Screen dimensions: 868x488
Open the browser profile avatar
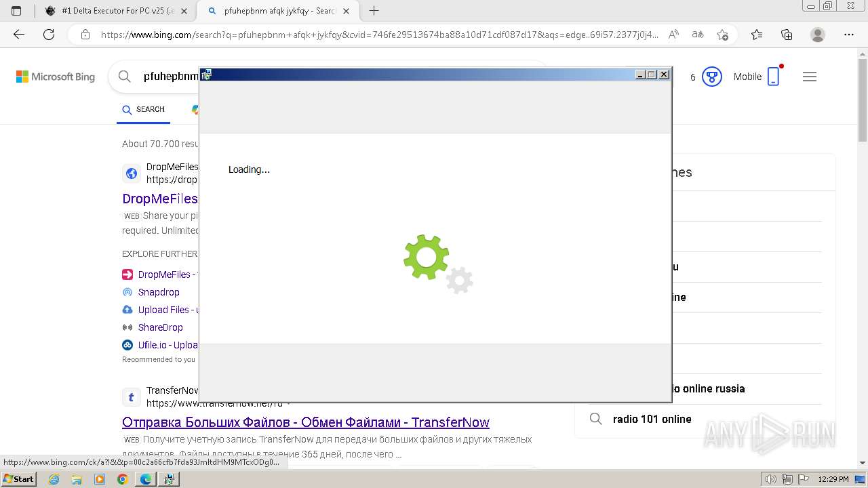point(818,35)
